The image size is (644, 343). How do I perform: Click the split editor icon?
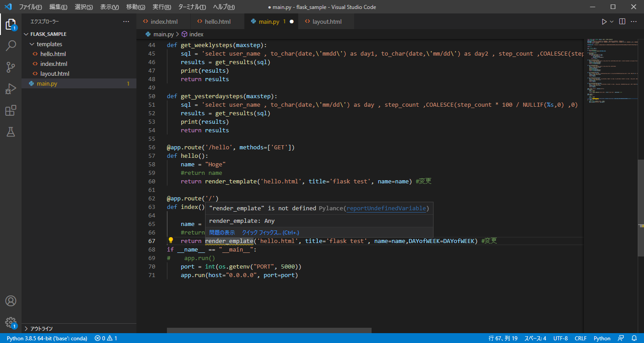click(622, 22)
